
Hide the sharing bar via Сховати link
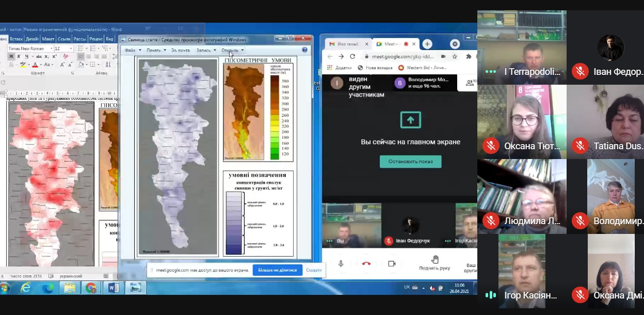pos(314,270)
